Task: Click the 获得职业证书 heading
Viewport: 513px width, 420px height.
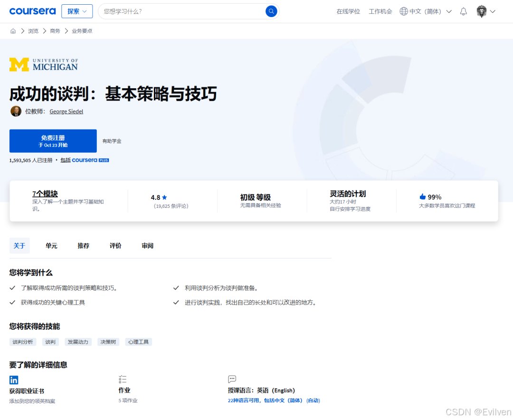Action: [x=27, y=391]
